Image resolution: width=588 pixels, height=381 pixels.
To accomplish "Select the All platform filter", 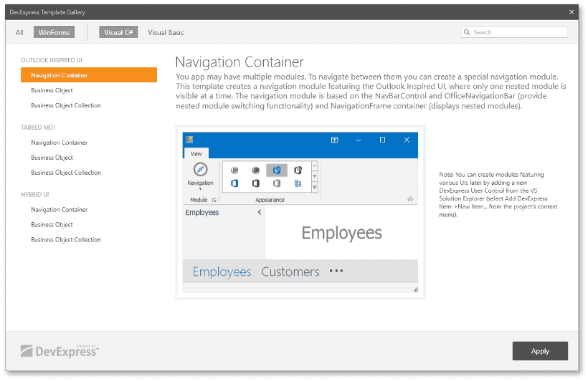I will [19, 33].
